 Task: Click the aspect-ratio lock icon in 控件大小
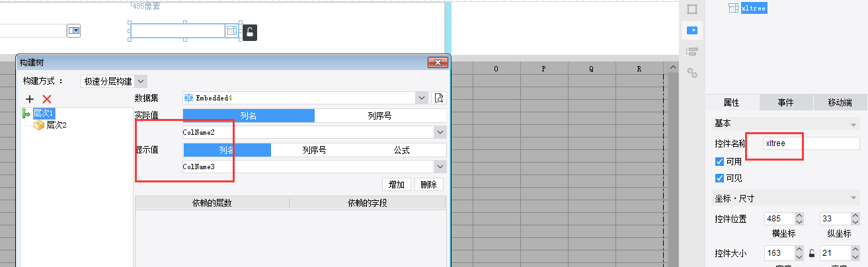(x=812, y=253)
